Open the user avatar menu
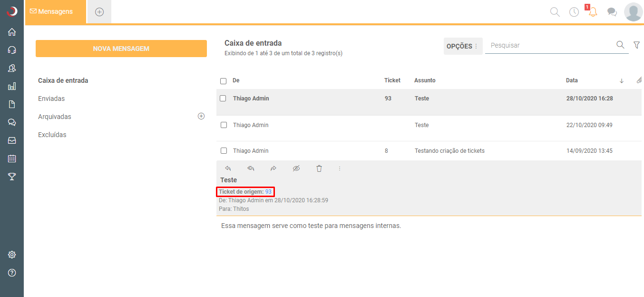The image size is (644, 297). click(x=634, y=12)
